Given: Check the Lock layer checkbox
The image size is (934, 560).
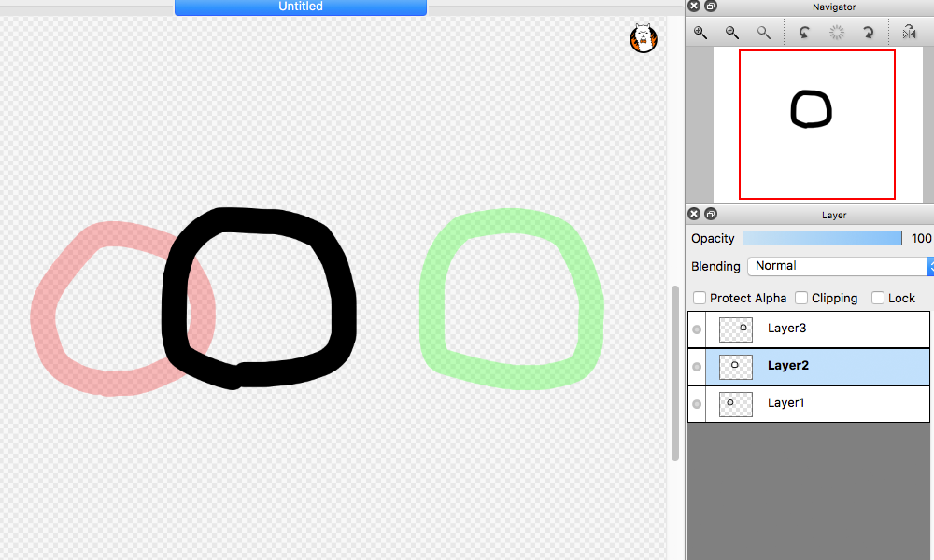Looking at the screenshot, I should (x=878, y=298).
